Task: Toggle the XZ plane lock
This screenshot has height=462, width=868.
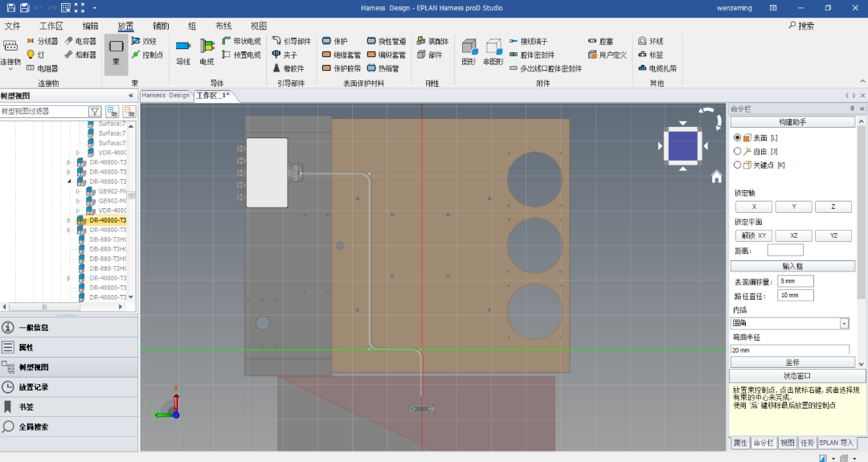Action: coord(794,235)
